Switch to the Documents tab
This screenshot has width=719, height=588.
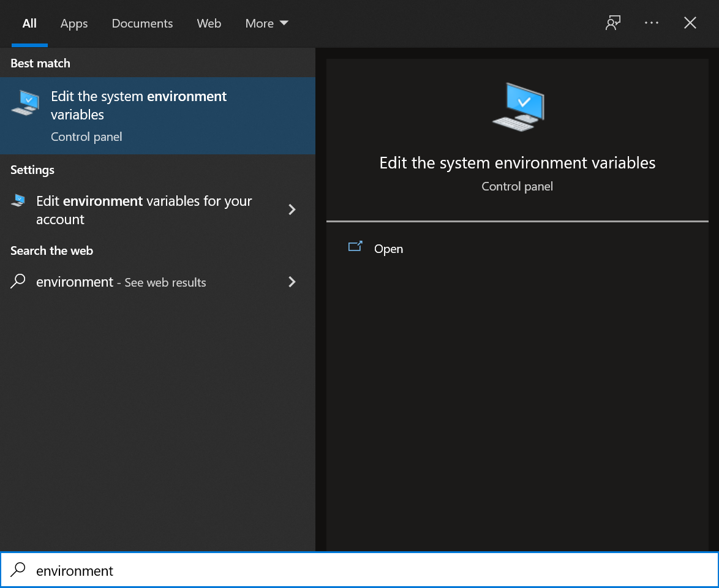coord(142,23)
